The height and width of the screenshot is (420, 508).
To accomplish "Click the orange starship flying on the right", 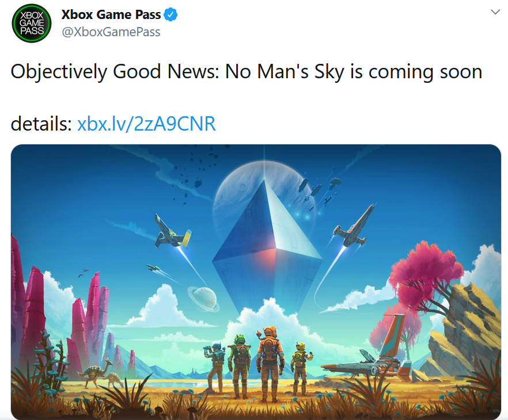I will pos(355,226).
